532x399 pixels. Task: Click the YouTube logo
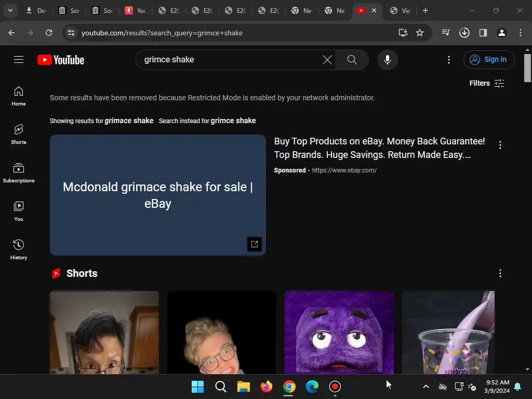tap(61, 60)
